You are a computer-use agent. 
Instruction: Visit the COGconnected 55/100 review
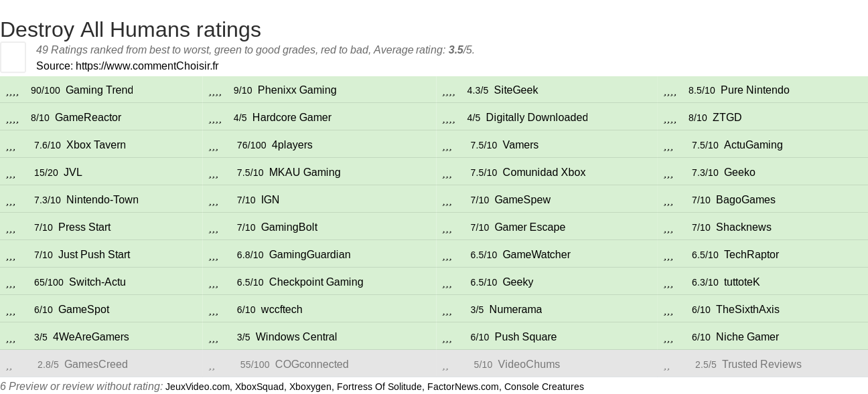pyautogui.click(x=311, y=364)
